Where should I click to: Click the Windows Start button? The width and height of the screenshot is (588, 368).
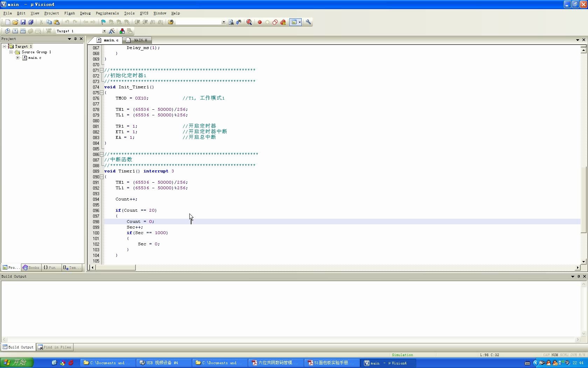[x=16, y=363]
